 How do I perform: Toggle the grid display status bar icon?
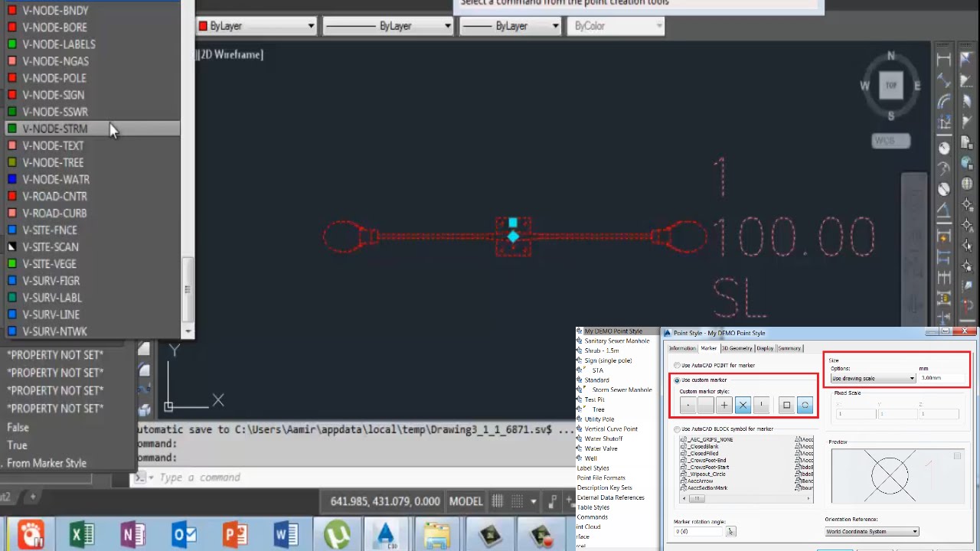498,501
